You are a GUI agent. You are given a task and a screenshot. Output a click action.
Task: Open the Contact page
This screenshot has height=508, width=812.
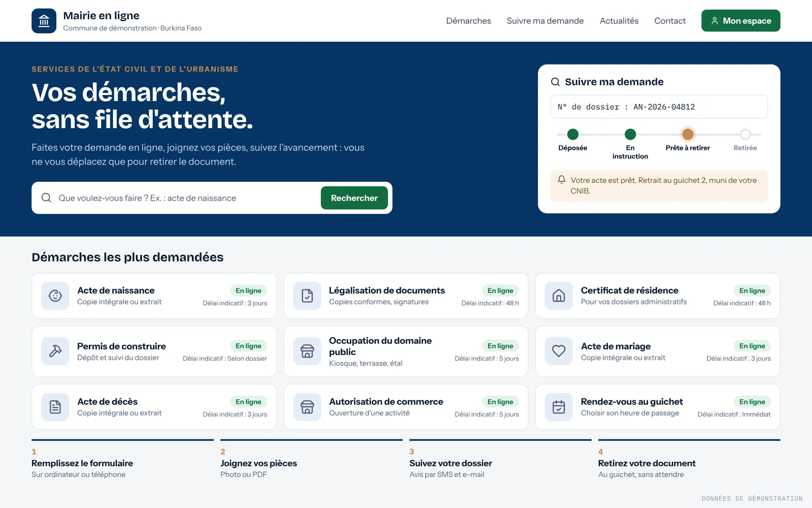[670, 21]
